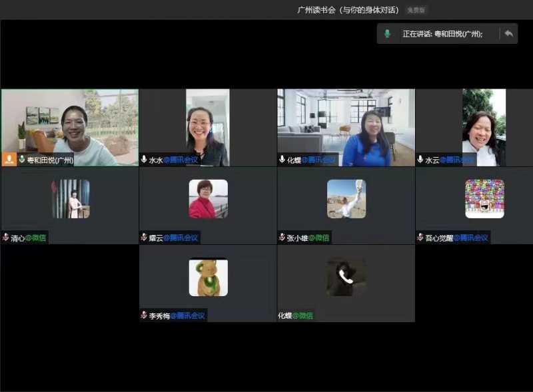The width and height of the screenshot is (533, 392).
Task: Click the phone call avatar of 化蝶@微信
Action: (x=346, y=278)
